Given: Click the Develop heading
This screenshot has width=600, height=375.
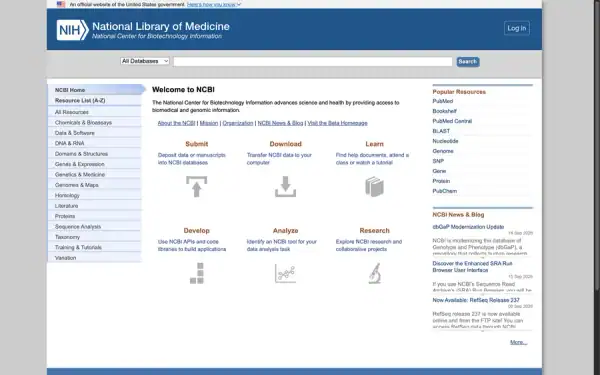Looking at the screenshot, I should click(x=197, y=231).
